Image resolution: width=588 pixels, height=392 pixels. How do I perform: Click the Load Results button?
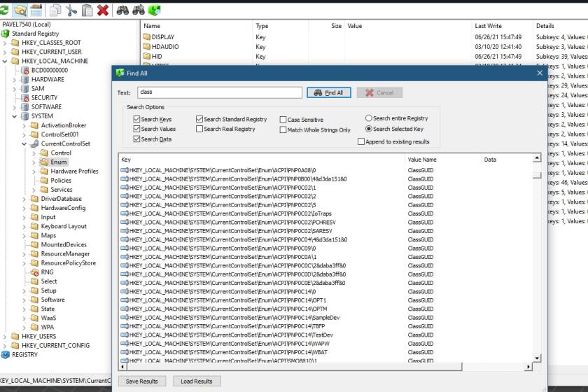click(x=197, y=381)
